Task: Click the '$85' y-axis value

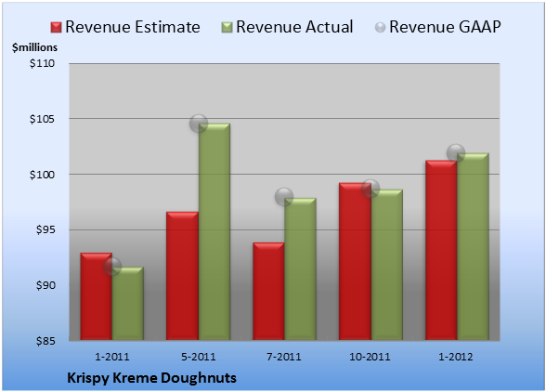Action: 45,341
